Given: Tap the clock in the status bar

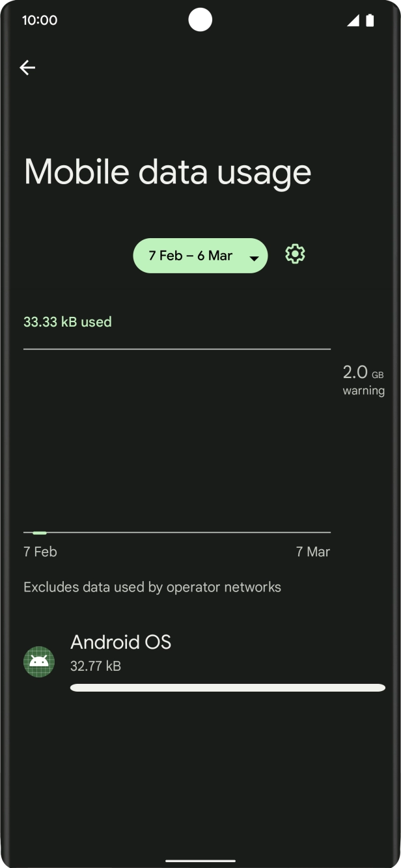Looking at the screenshot, I should pos(40,20).
